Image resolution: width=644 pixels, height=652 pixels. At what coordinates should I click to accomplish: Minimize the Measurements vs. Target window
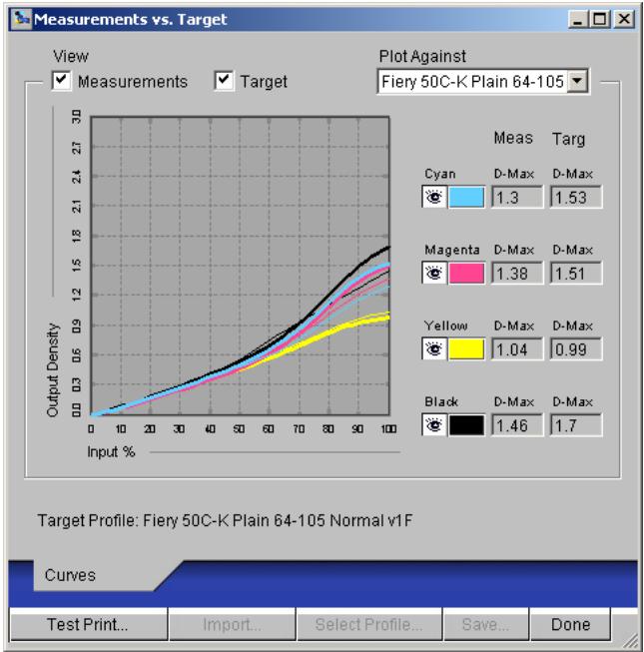577,19
